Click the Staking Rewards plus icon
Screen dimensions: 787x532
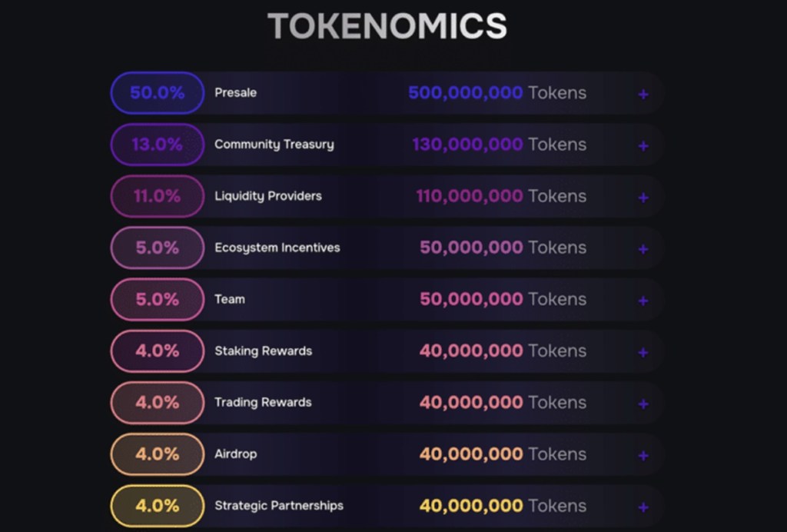[x=643, y=353]
